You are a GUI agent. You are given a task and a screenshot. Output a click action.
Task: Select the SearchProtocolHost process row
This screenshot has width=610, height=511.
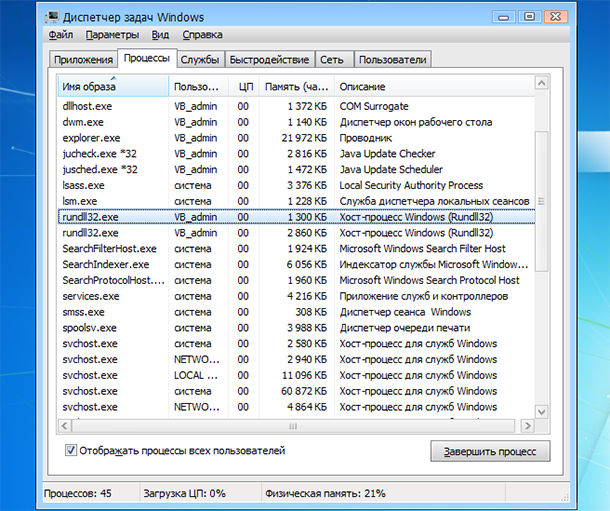coord(296,280)
